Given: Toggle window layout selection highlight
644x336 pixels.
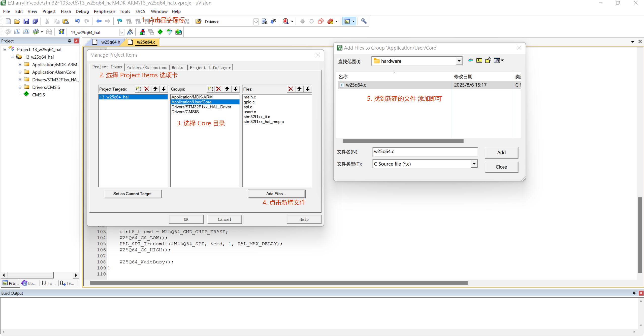Looking at the screenshot, I should coord(348,21).
